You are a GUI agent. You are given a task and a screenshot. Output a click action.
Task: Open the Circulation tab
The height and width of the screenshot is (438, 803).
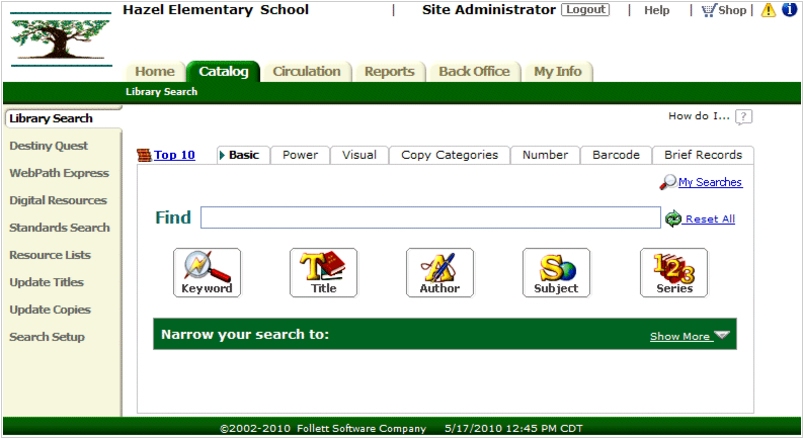click(x=307, y=71)
